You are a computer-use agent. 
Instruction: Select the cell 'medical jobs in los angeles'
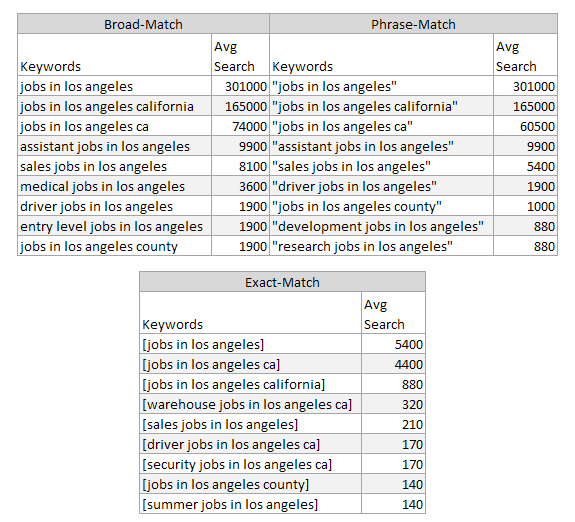point(114,186)
